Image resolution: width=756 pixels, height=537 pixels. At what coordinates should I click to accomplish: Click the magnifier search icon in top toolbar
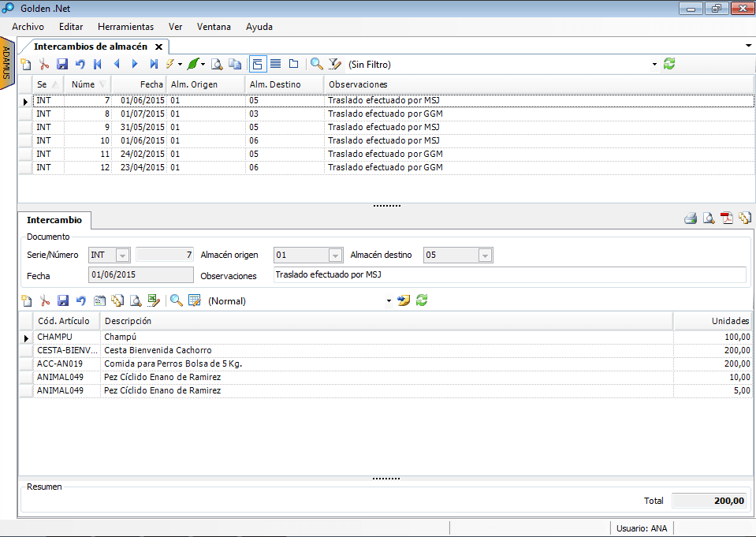tap(316, 64)
